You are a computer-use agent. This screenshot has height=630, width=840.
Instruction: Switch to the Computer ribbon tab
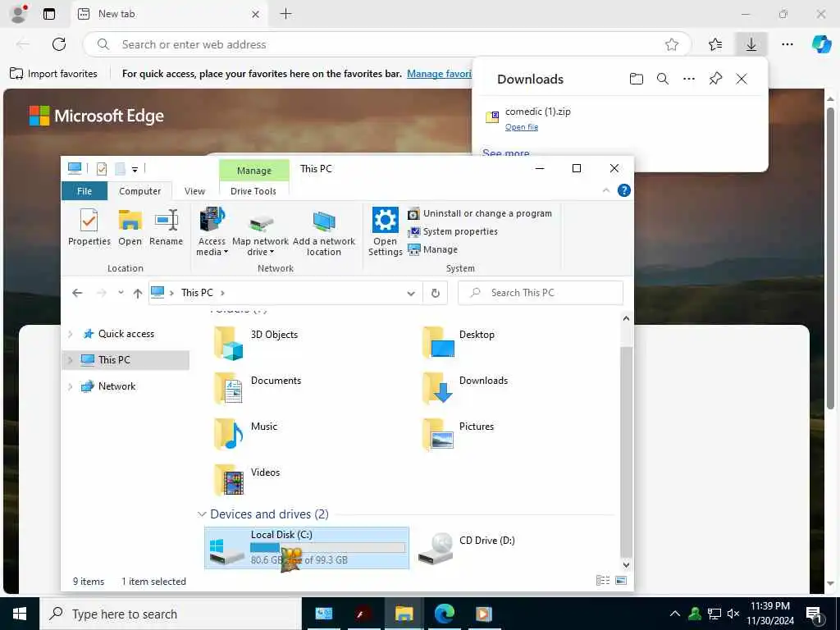139,191
